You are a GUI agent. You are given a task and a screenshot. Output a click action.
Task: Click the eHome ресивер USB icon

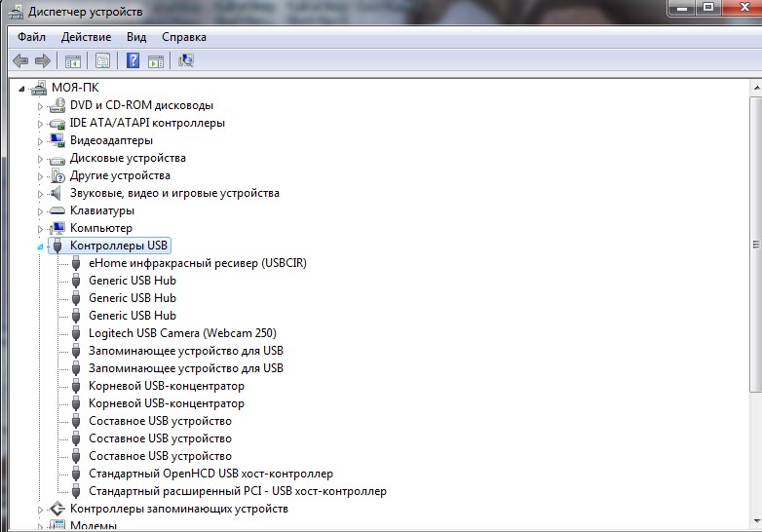pos(76,263)
